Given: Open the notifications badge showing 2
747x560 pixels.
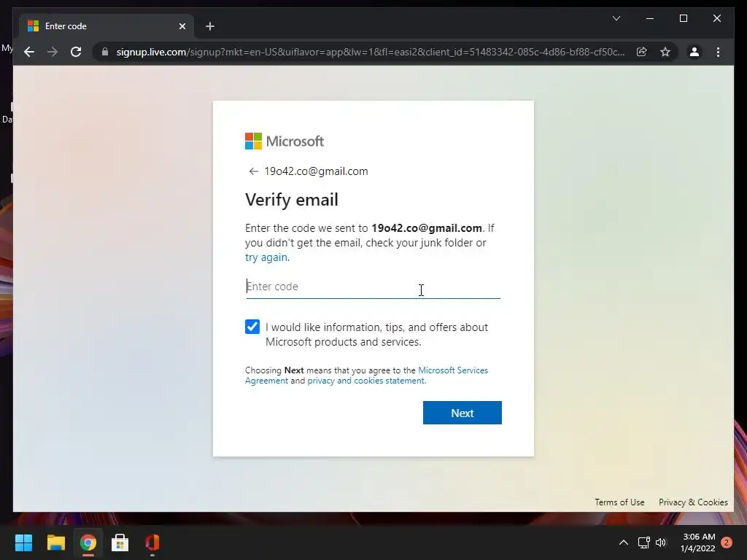Looking at the screenshot, I should click(727, 542).
